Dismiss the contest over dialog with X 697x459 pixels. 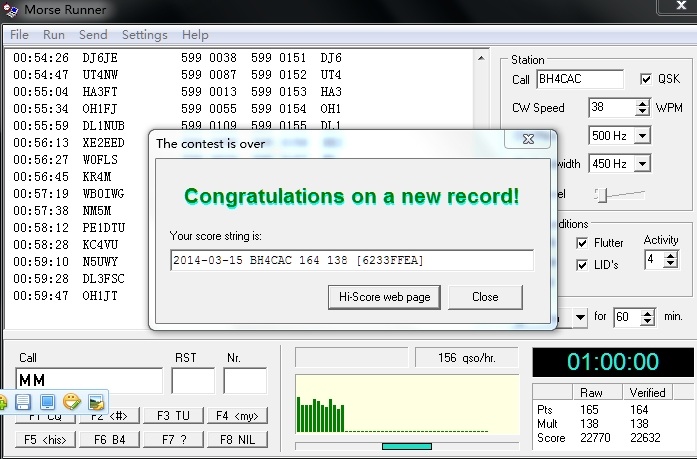point(528,139)
